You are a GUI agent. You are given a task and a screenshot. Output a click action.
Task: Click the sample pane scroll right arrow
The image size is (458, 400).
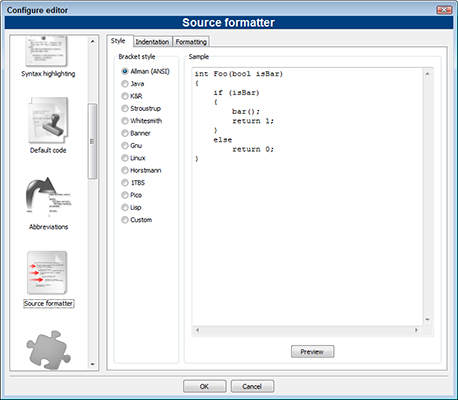(416, 330)
